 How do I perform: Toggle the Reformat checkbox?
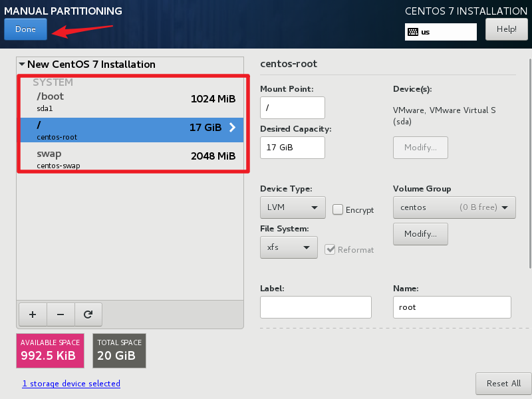click(330, 249)
